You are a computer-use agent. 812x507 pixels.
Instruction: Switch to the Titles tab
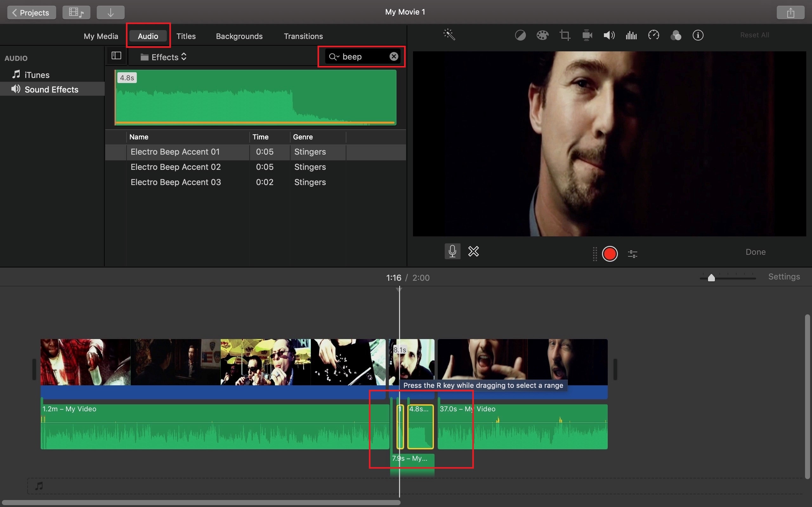pyautogui.click(x=186, y=36)
